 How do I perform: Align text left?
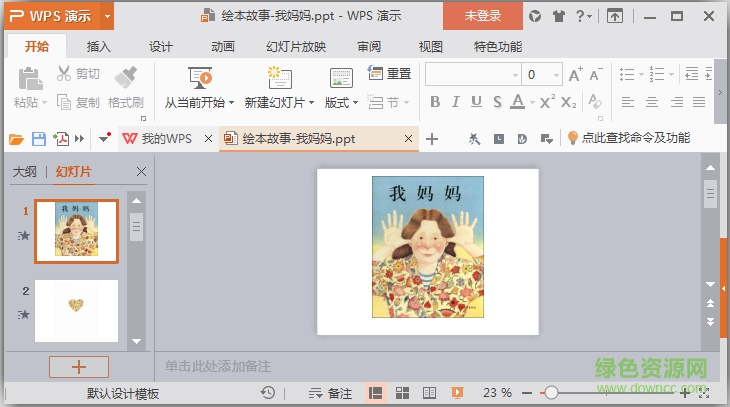628,102
